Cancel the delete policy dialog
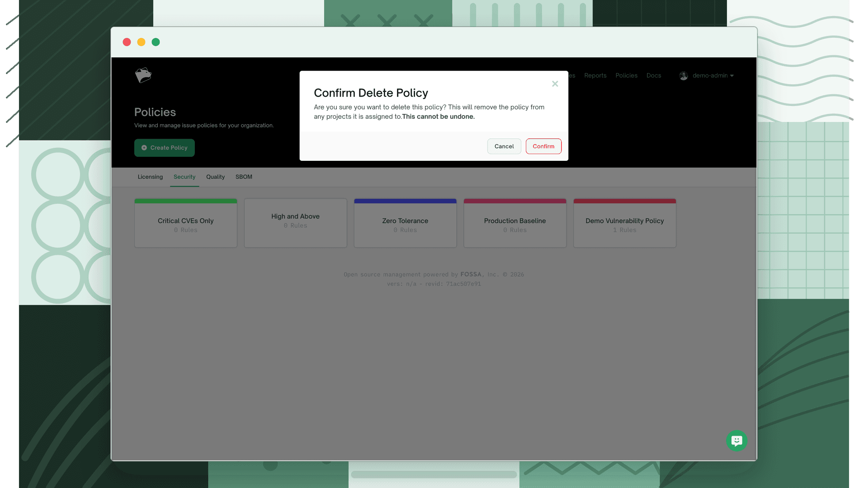The width and height of the screenshot is (868, 488). click(504, 146)
